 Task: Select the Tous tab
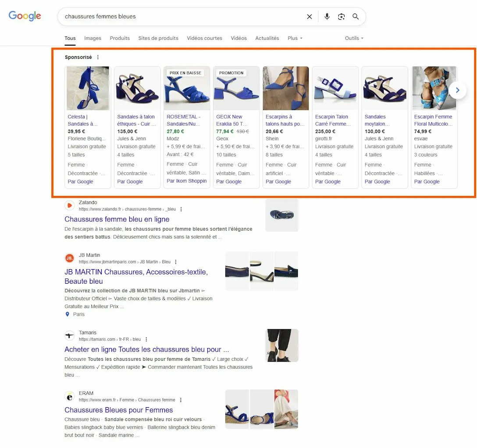click(70, 38)
